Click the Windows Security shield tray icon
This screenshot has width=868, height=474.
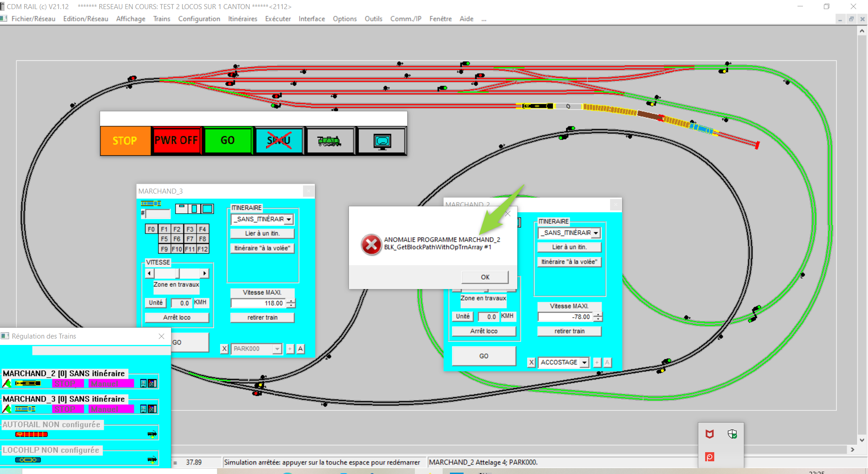point(732,434)
